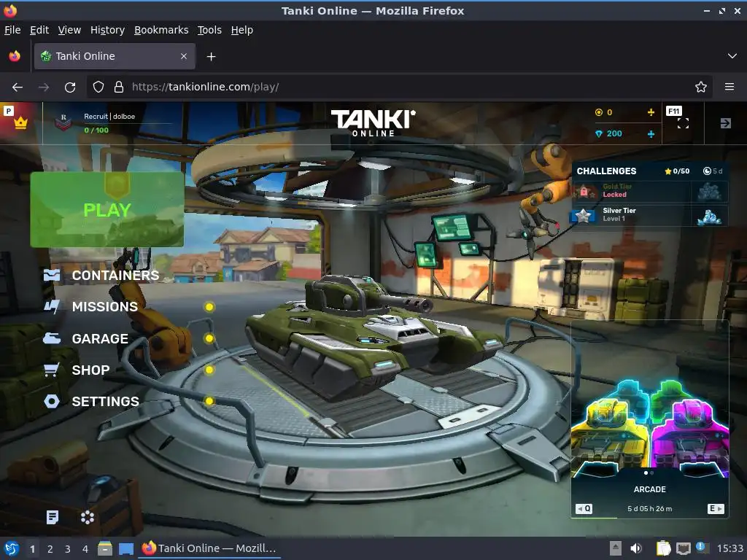The width and height of the screenshot is (747, 560).
Task: Bookmark this page with the star icon
Action: point(701,87)
